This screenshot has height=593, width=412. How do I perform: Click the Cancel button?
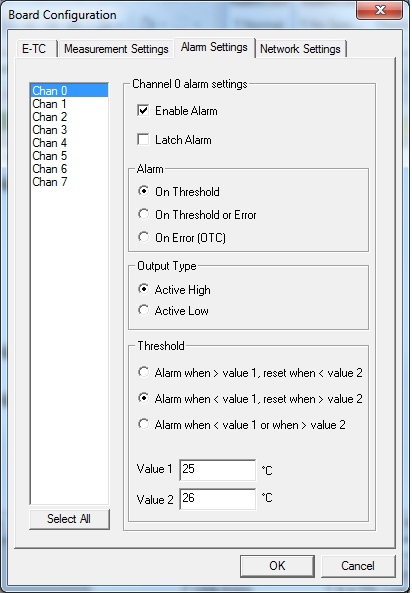pyautogui.click(x=358, y=566)
